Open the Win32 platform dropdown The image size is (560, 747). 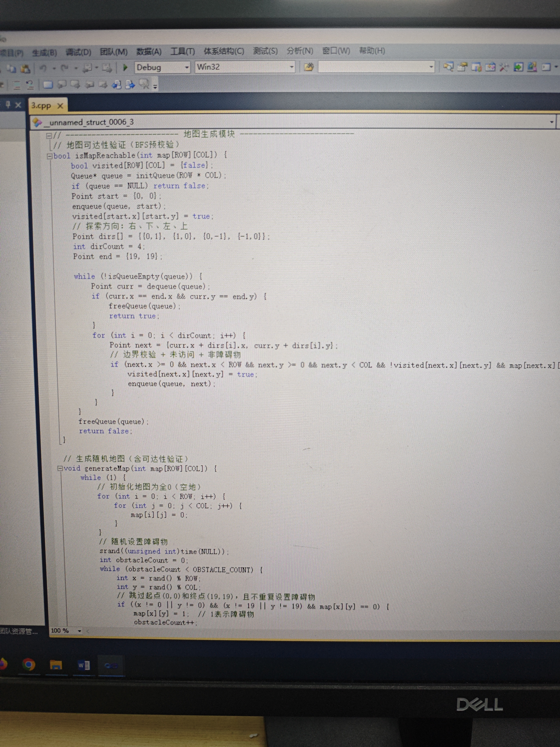point(291,67)
